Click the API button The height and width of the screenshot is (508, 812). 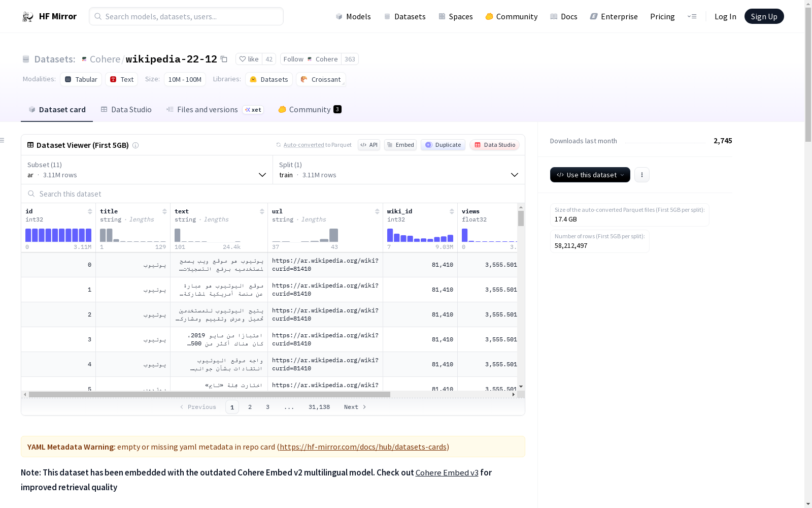(x=369, y=145)
